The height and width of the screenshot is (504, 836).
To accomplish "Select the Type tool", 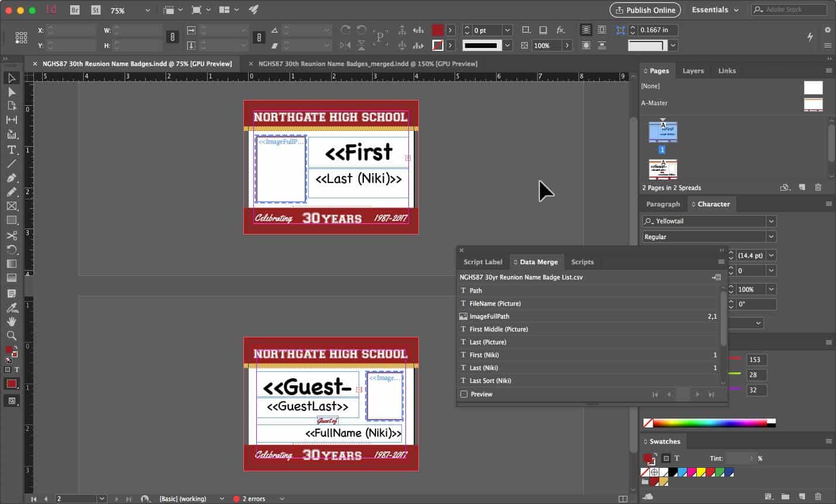I will [12, 150].
